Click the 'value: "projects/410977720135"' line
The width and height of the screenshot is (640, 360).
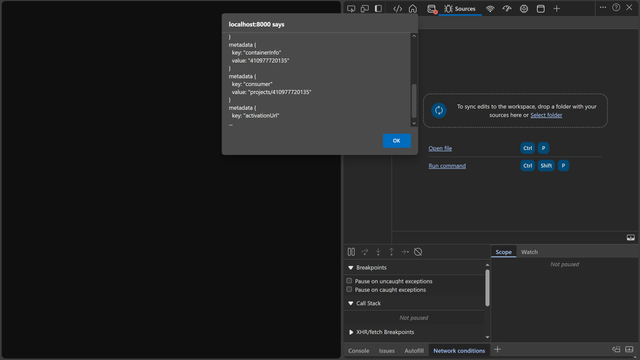tap(271, 92)
